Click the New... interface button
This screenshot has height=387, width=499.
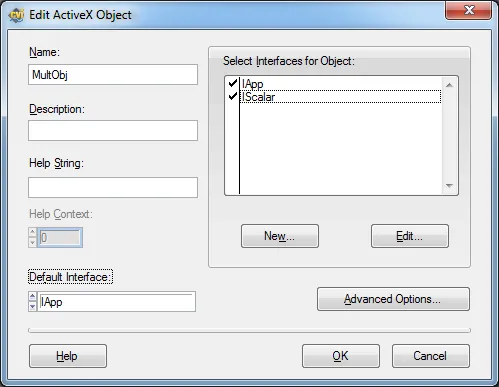[280, 236]
